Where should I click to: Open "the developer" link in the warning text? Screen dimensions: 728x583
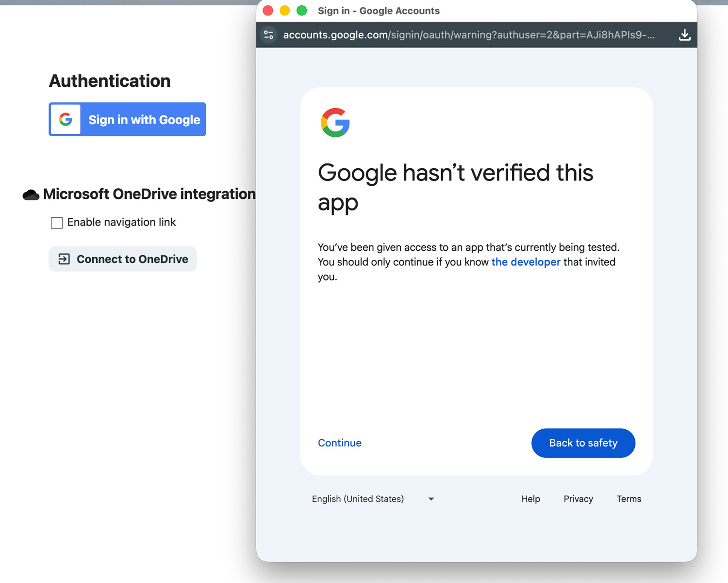tap(526, 262)
